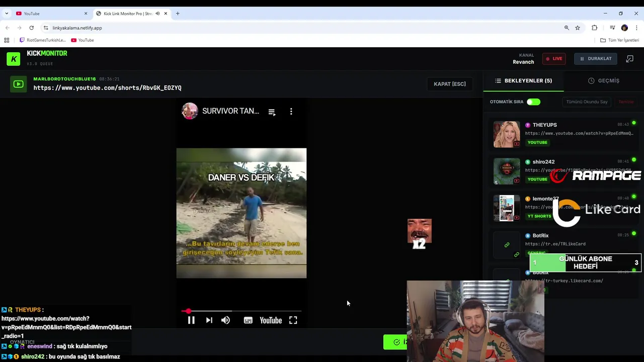
Task: Open the browser zoom icon
Action: [x=567, y=28]
